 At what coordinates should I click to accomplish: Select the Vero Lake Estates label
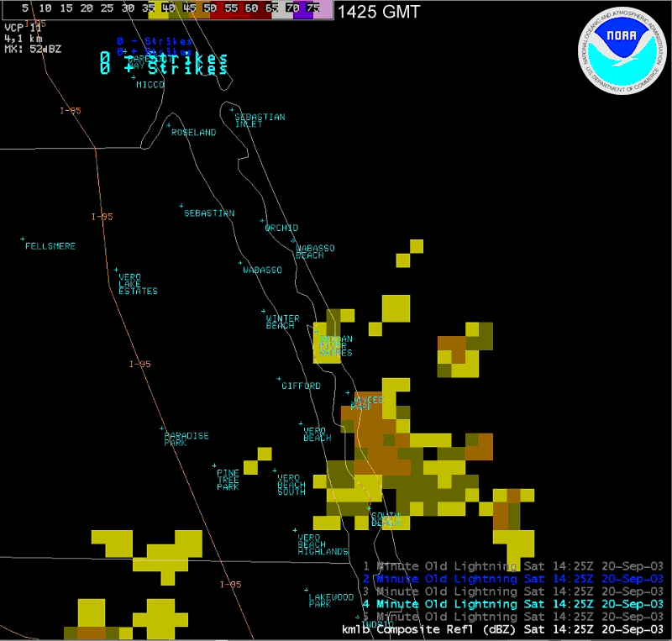click(137, 284)
